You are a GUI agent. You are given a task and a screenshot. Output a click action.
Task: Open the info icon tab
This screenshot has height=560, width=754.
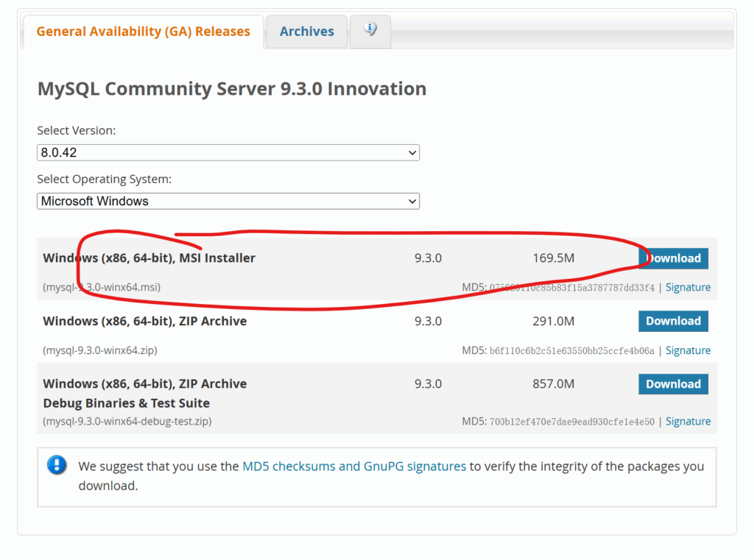click(x=370, y=30)
